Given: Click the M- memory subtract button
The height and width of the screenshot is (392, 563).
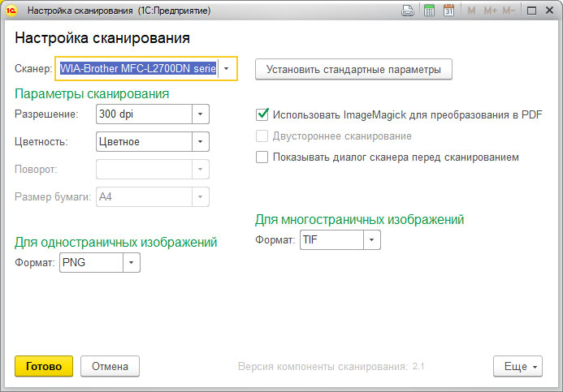Looking at the screenshot, I should tap(509, 11).
